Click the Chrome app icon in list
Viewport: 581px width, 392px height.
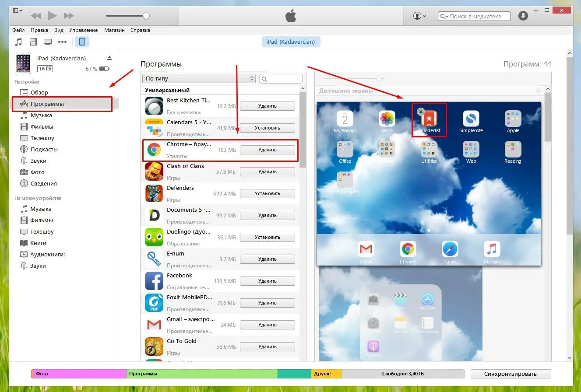154,150
